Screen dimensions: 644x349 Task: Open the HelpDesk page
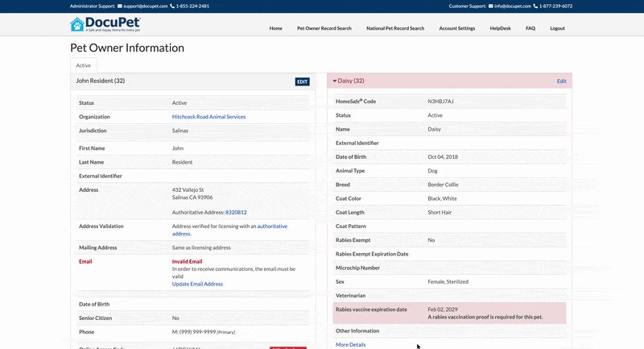point(500,28)
